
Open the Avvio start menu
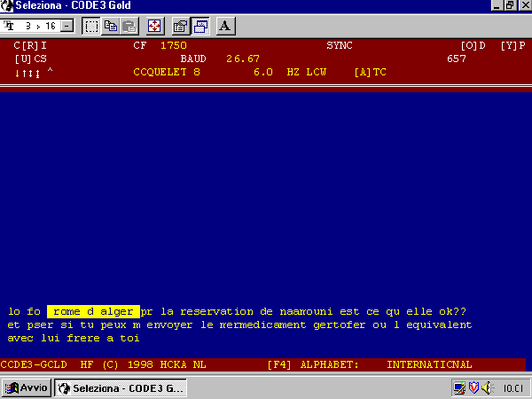coord(26,387)
